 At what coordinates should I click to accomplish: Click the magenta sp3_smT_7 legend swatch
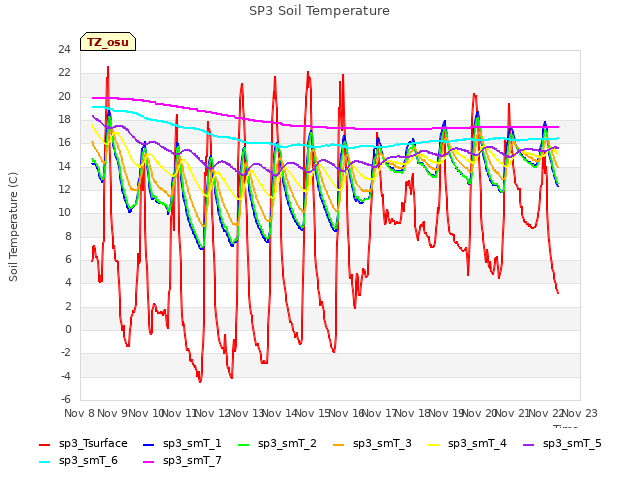149,462
